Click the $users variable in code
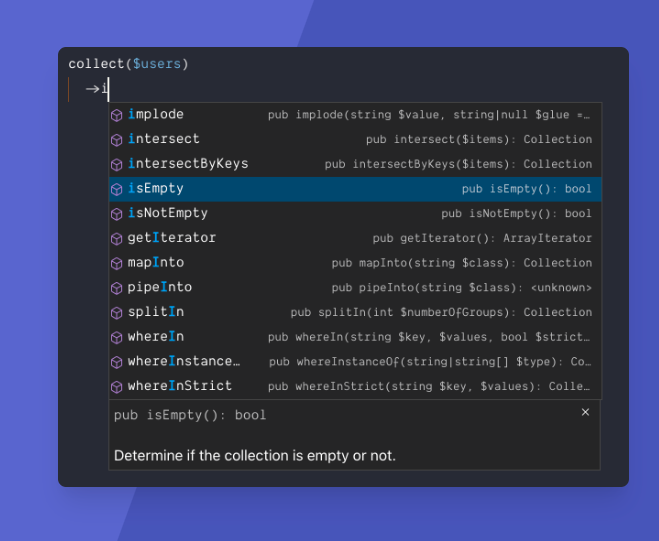 157,64
